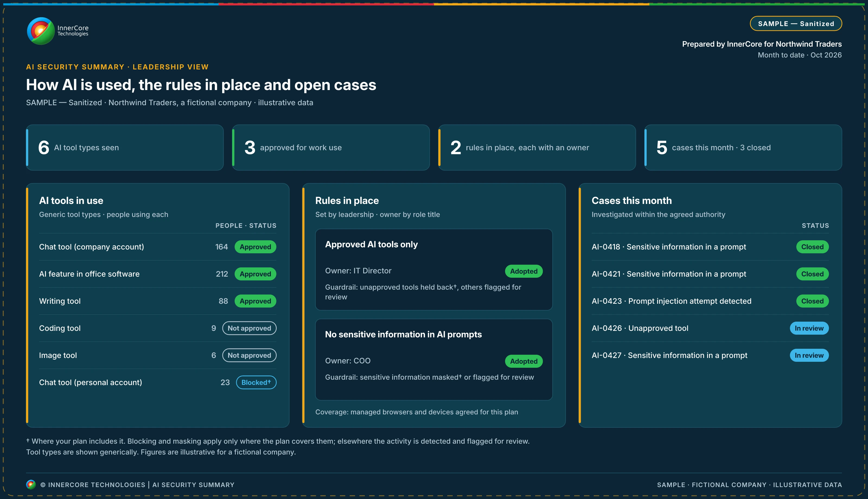Open case AI-0418 Sensitive information in a prompt
Image resolution: width=868 pixels, height=499 pixels.
tap(669, 247)
